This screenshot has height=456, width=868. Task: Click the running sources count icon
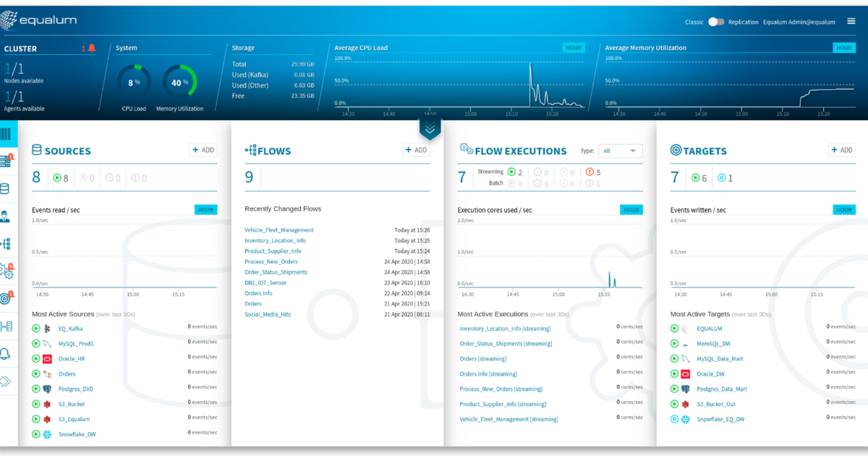click(58, 177)
